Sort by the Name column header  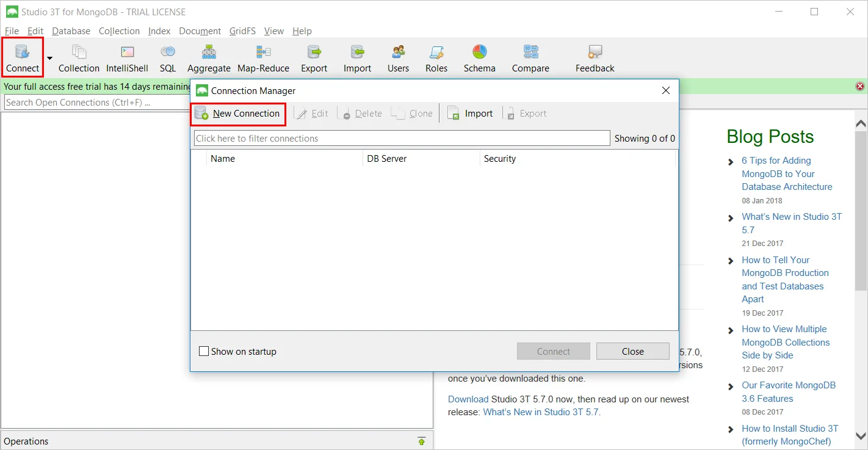[284, 159]
